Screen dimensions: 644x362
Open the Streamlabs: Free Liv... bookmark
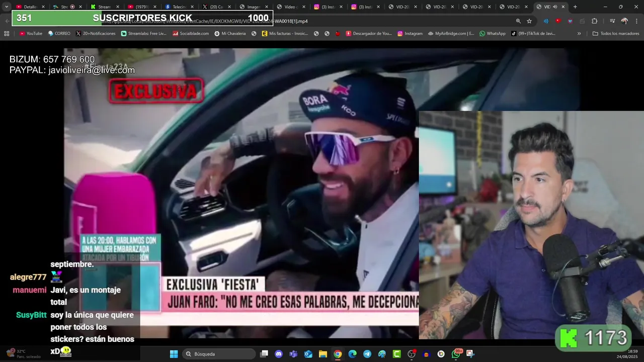click(143, 34)
